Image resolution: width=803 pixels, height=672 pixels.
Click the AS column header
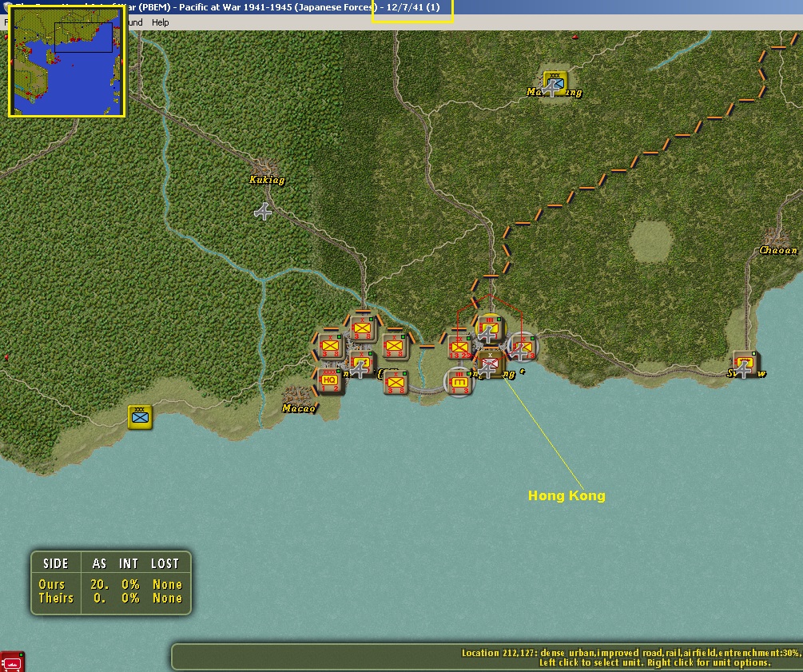point(99,564)
